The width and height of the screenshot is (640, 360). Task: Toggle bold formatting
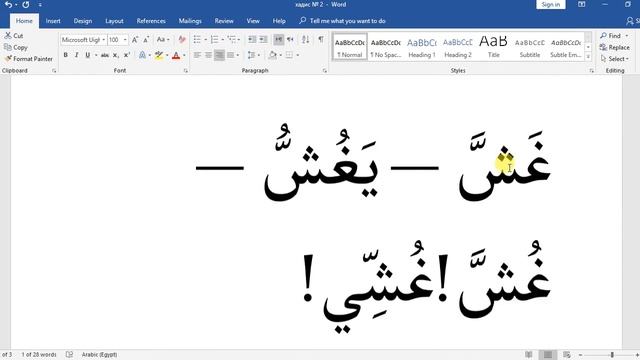point(65,55)
